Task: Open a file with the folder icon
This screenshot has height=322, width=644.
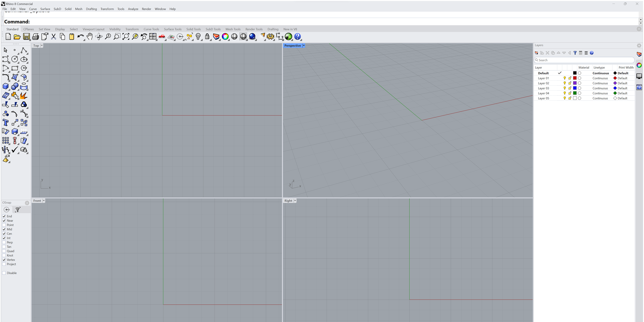Action: pos(17,37)
